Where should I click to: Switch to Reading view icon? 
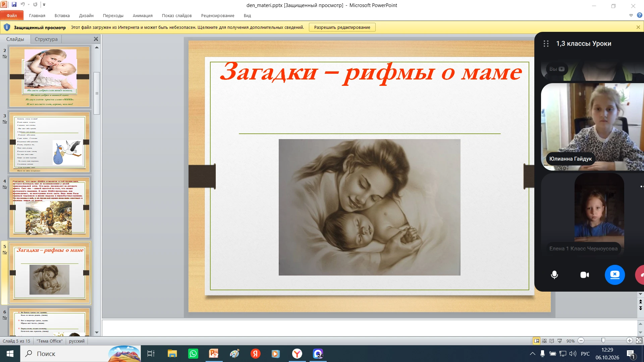click(x=552, y=341)
